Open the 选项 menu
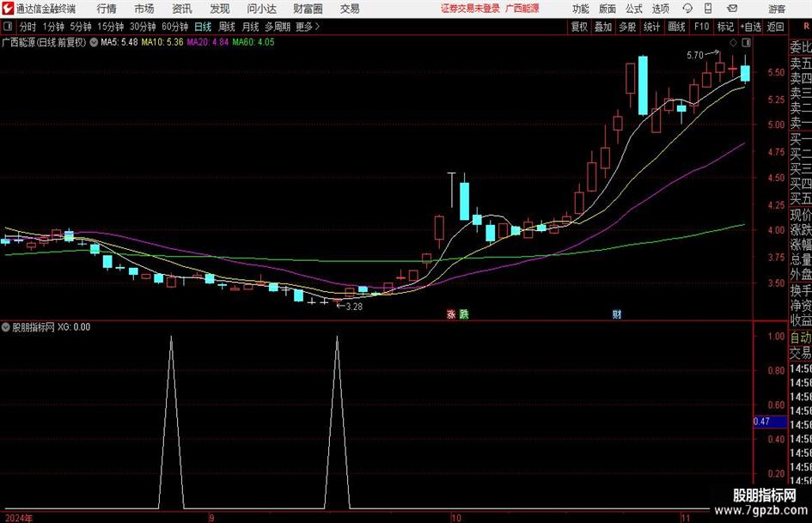Image resolution: width=812 pixels, height=523 pixels. click(660, 9)
